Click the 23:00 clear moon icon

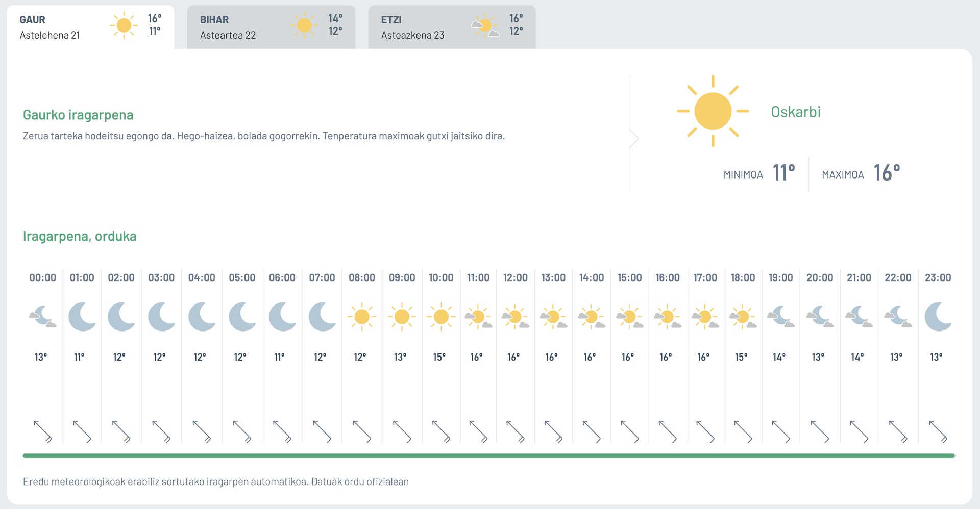938,317
